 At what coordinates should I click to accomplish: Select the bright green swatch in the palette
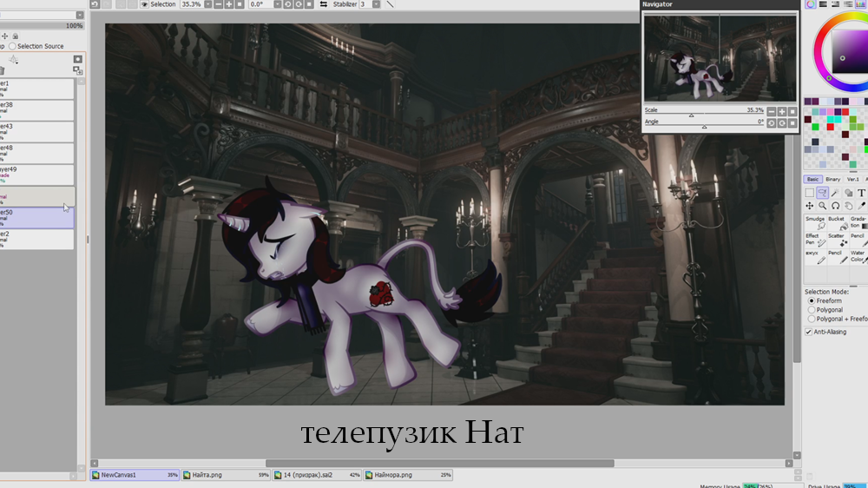(815, 128)
